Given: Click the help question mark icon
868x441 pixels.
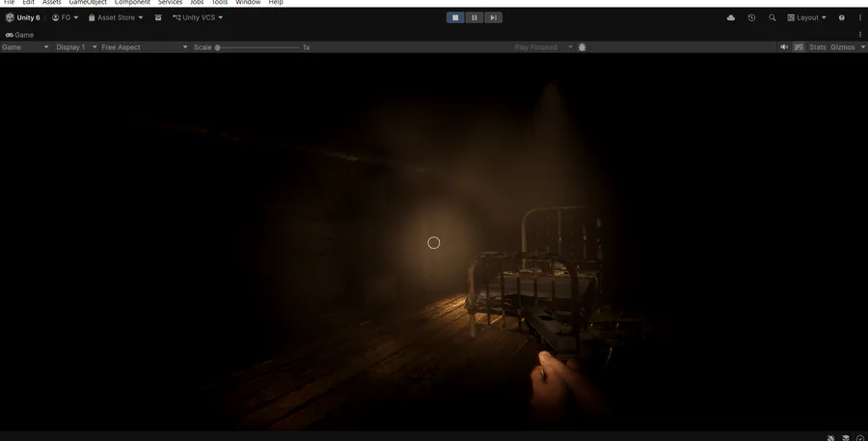Looking at the screenshot, I should click(841, 17).
